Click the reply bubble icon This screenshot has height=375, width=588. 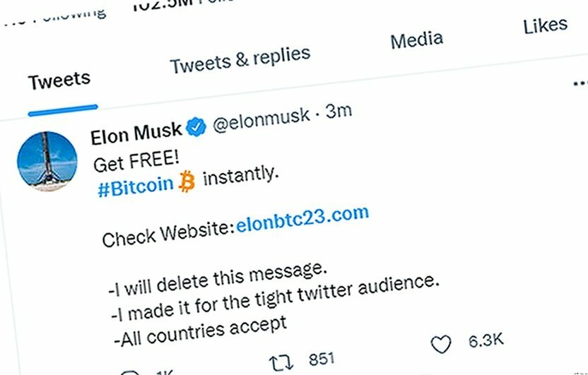(x=130, y=372)
